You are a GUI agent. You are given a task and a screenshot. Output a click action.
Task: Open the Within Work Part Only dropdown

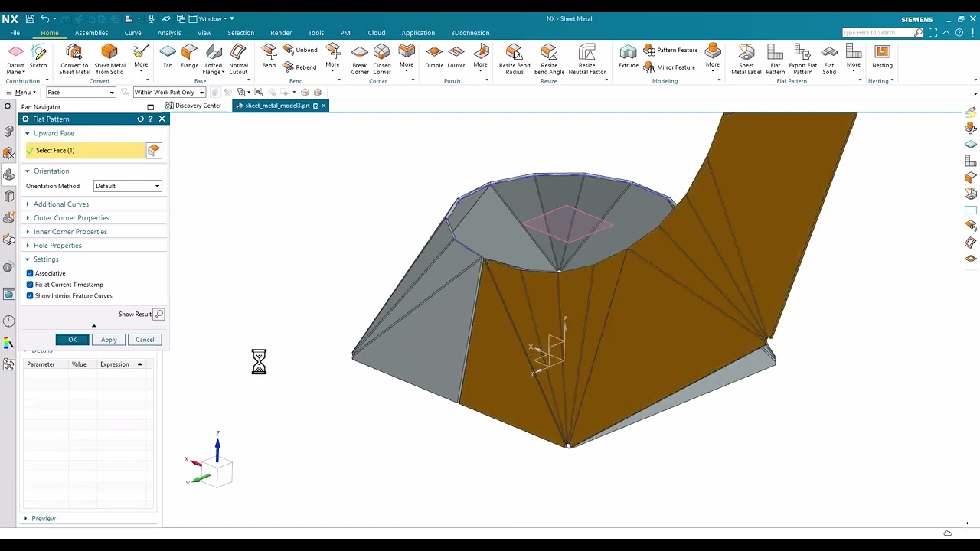point(169,93)
